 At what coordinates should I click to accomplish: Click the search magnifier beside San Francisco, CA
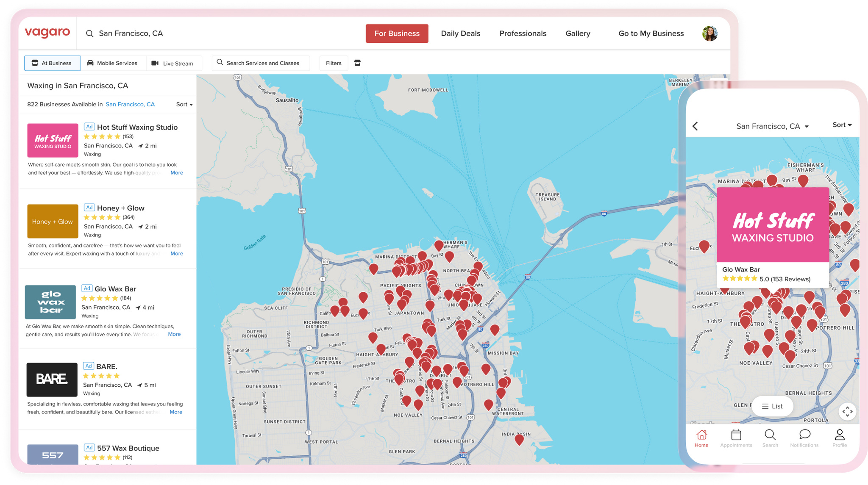(89, 33)
